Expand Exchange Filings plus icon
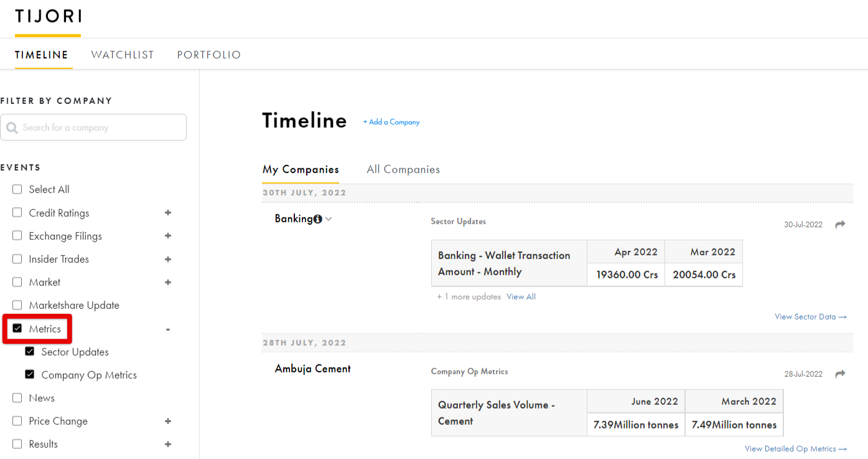868x459 pixels. pyautogui.click(x=168, y=235)
